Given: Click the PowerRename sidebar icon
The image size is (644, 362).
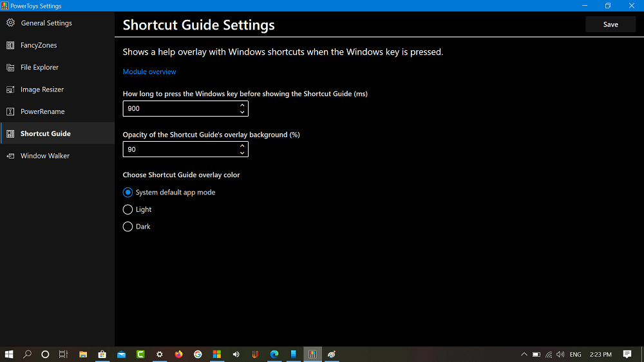Looking at the screenshot, I should coord(10,112).
